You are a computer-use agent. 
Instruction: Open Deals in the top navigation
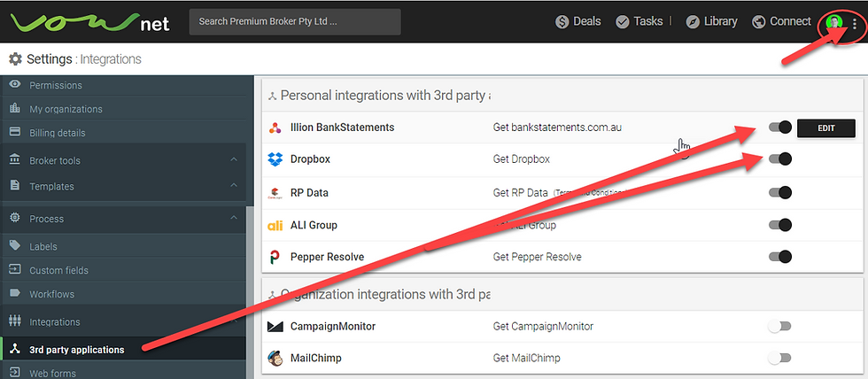pyautogui.click(x=578, y=21)
